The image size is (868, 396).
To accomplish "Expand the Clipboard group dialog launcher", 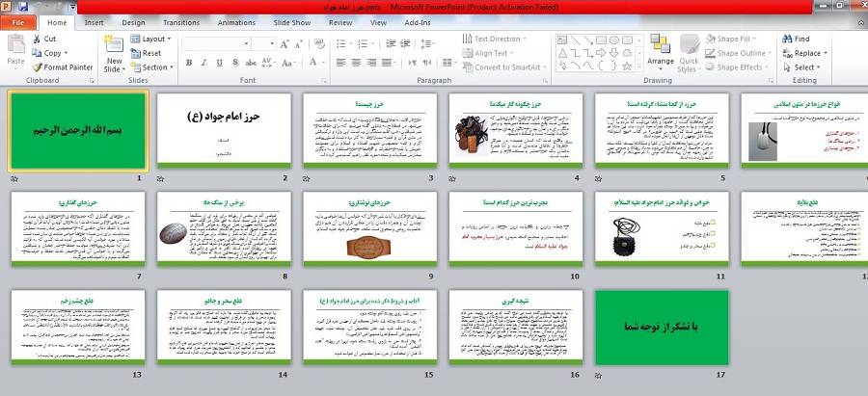I will (92, 81).
